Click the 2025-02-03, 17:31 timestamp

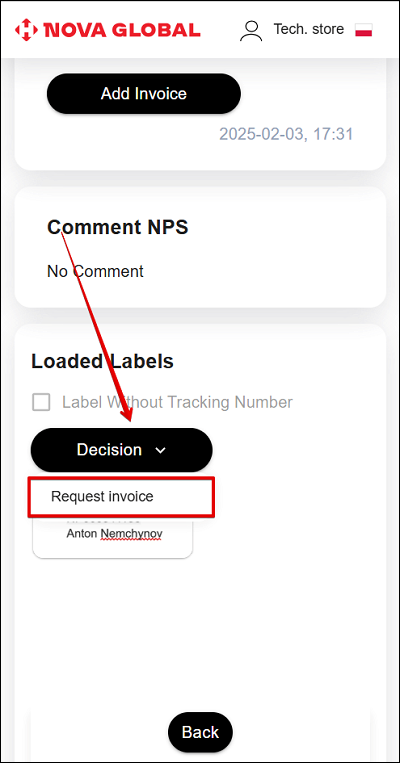(x=286, y=134)
